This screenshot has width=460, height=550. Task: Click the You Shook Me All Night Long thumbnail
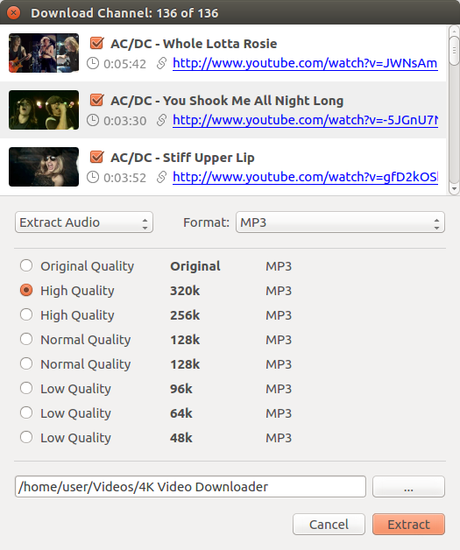click(44, 110)
